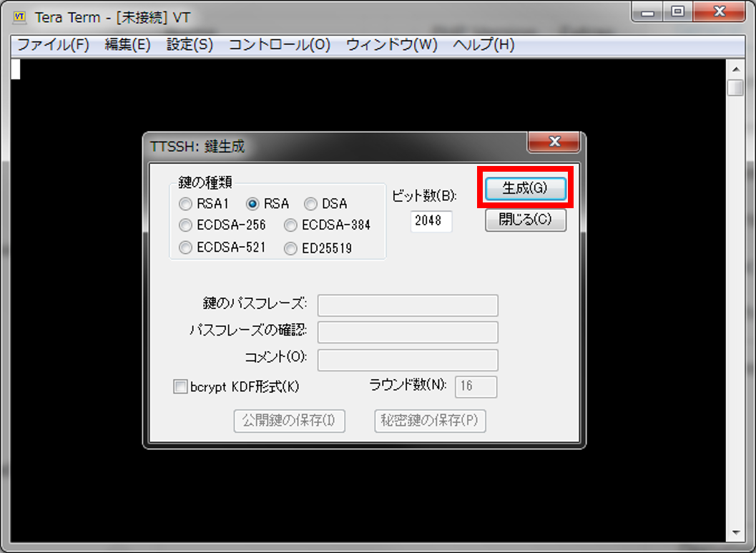Choose the DSA key type
This screenshot has width=756, height=553.
pyautogui.click(x=311, y=204)
